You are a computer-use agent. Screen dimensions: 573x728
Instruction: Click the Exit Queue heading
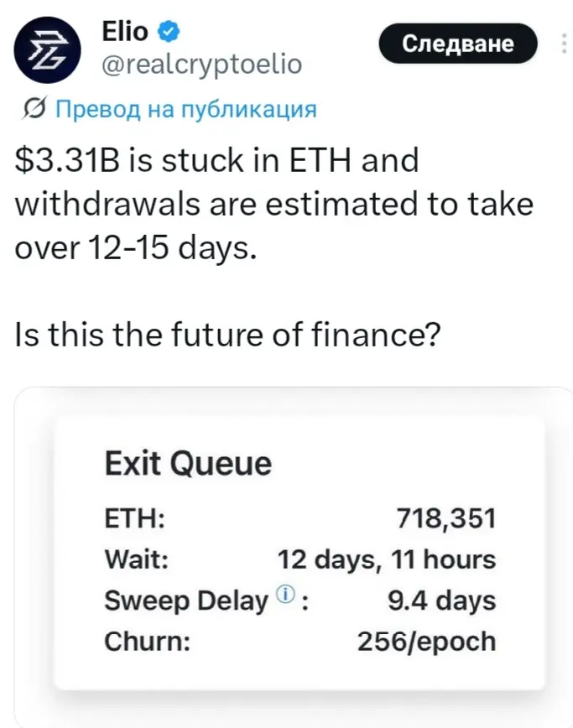click(188, 463)
